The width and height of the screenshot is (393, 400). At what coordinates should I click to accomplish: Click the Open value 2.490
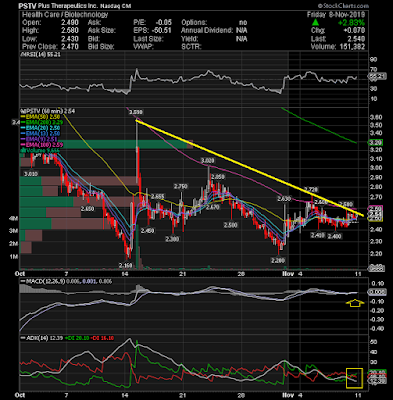70,22
